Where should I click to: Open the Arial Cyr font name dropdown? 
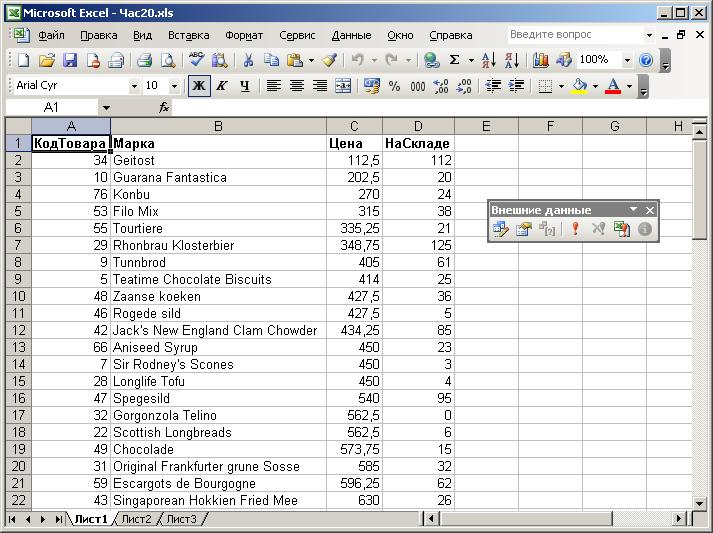click(134, 86)
